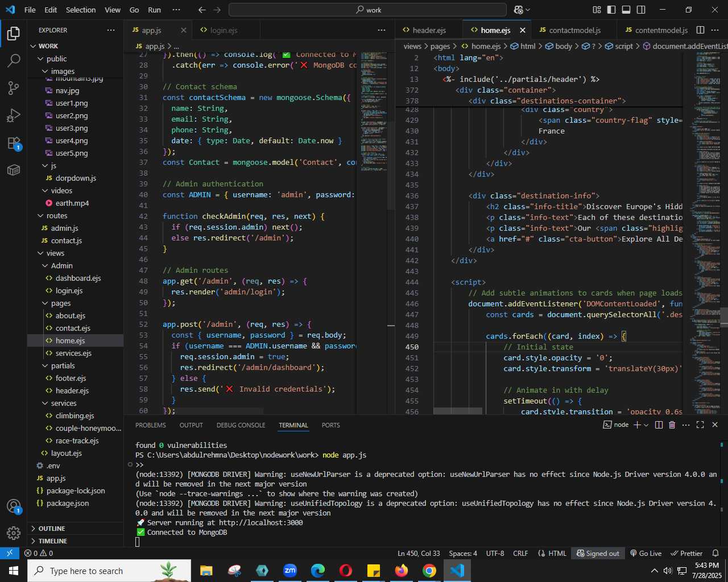Click Ln 450, Col 33 cursor position
The height and width of the screenshot is (582, 728).
coord(419,553)
